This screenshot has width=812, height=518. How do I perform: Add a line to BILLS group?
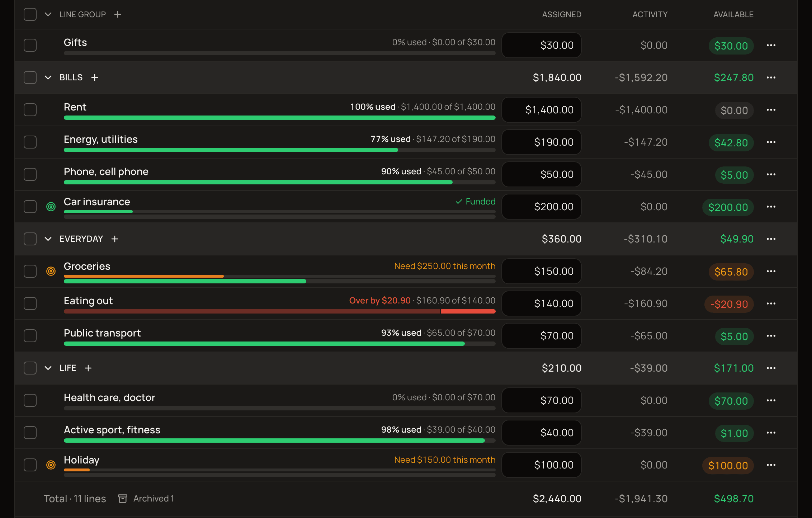coord(95,77)
